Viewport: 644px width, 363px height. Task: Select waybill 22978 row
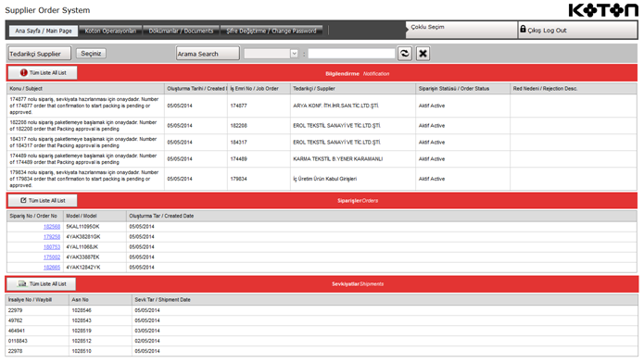tap(322, 351)
